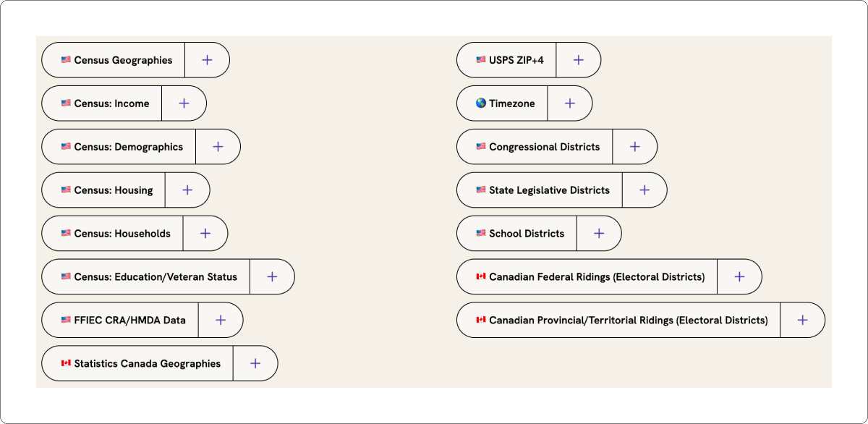868x424 pixels.
Task: Click plus icon beside Census: Housing
Action: click(187, 190)
